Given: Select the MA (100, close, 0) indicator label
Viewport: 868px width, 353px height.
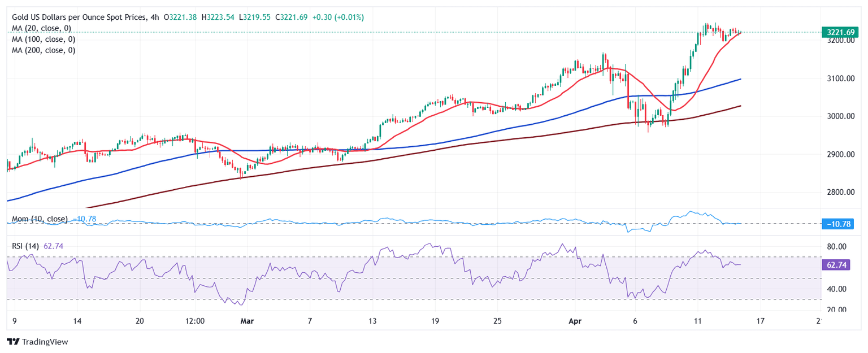Looking at the screenshot, I should (x=44, y=39).
